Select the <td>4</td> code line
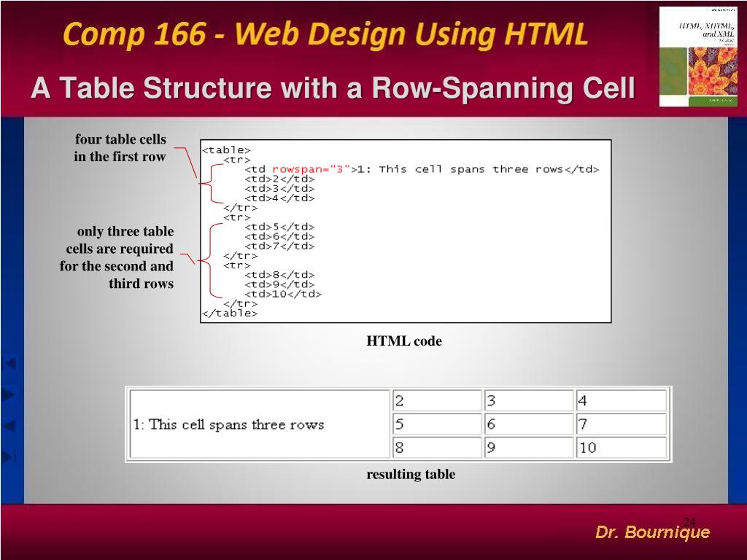This screenshot has width=747, height=560. 279,198
